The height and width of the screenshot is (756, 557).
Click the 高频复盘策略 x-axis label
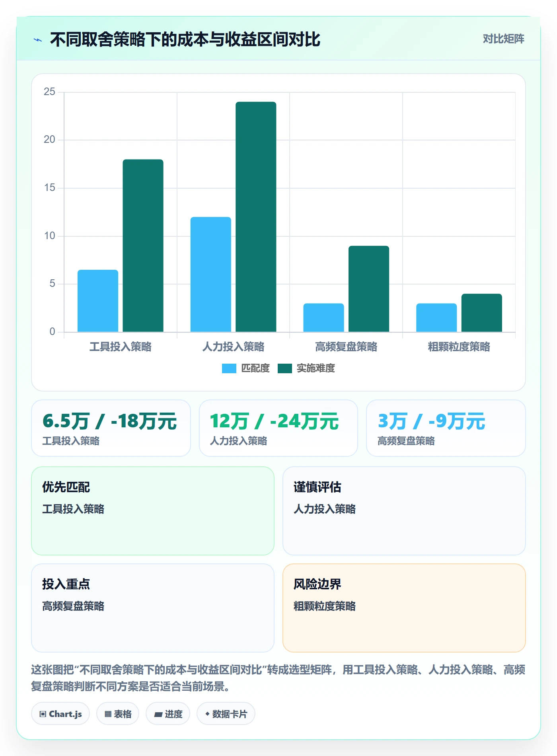(346, 347)
